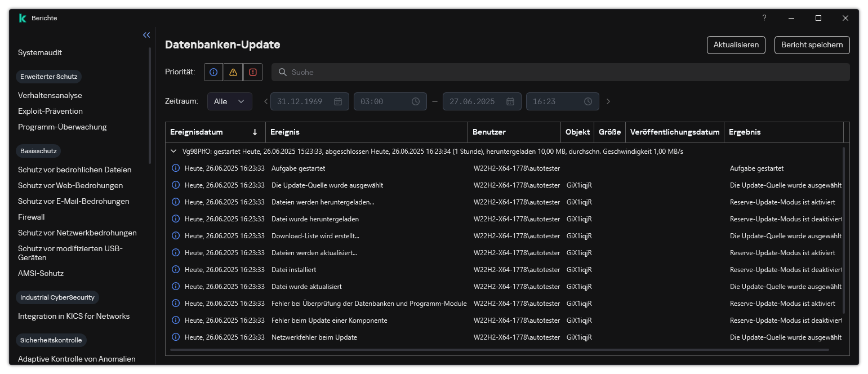Open calendar picker for end date 27.06.2025
868x374 pixels.
pos(510,101)
